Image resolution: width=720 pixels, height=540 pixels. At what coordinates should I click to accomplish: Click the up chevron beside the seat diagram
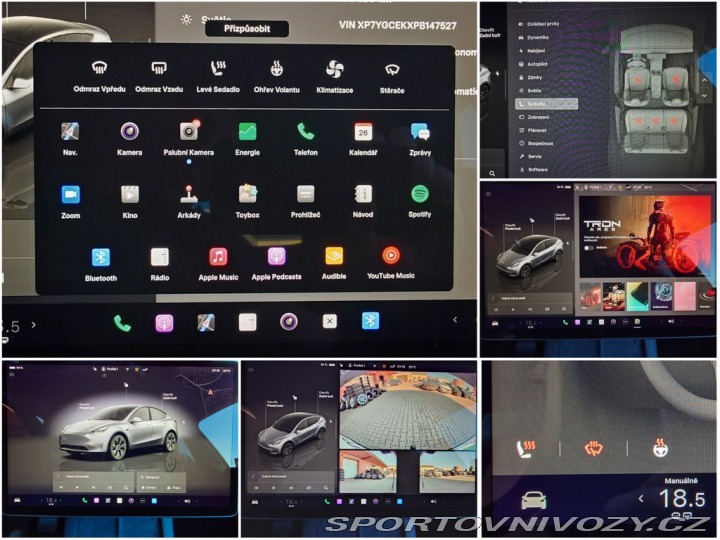tap(704, 80)
